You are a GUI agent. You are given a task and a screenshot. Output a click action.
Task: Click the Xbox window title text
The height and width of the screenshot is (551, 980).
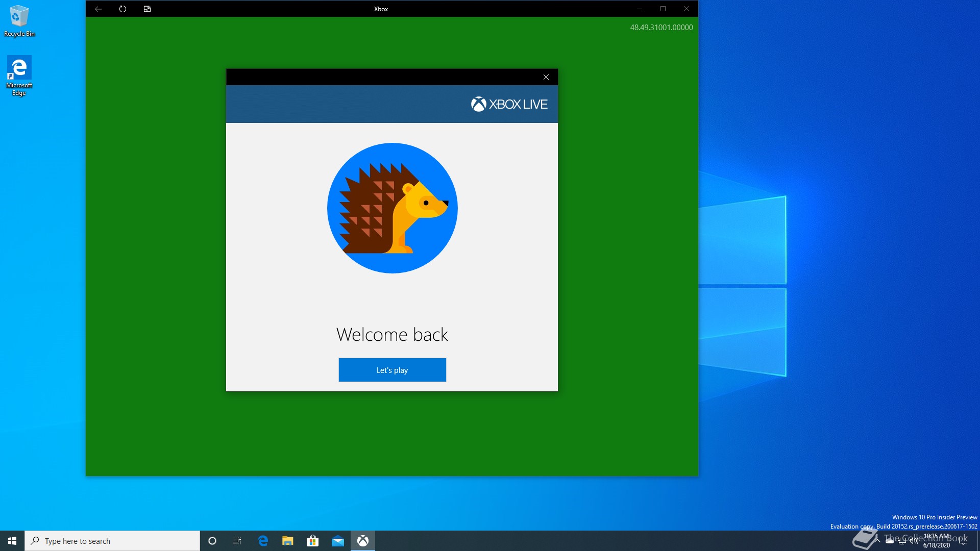tap(381, 9)
